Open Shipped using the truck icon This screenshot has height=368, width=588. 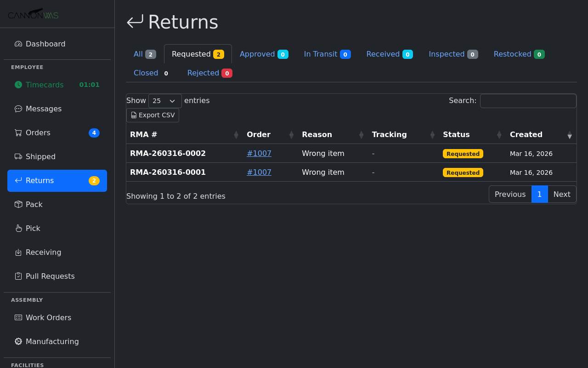point(18,156)
